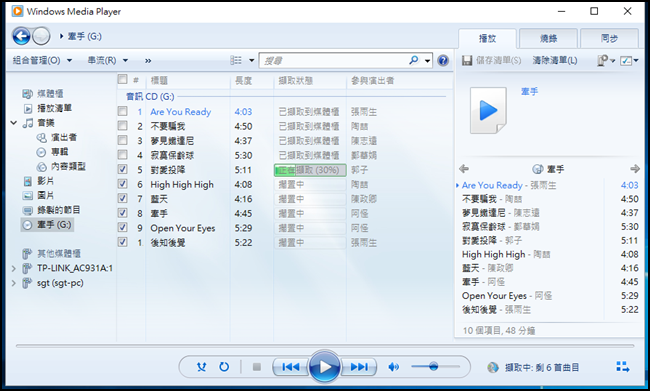
Task: Check the Are You Ready track checkbox
Action: [122, 111]
